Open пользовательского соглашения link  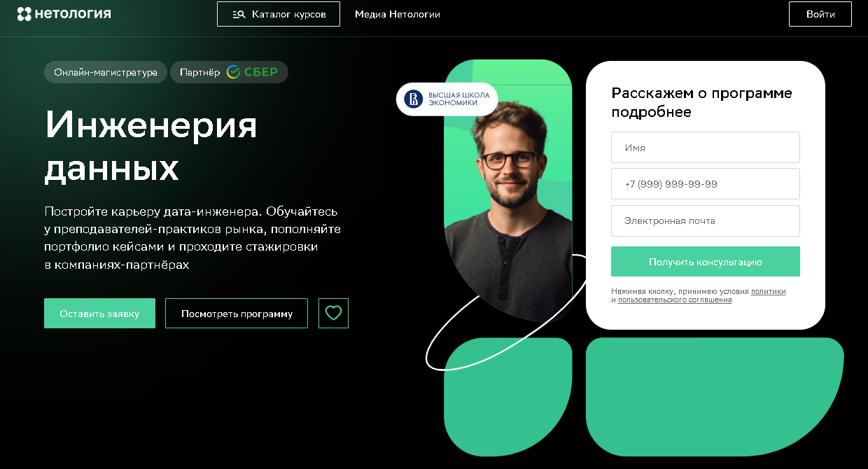[675, 300]
